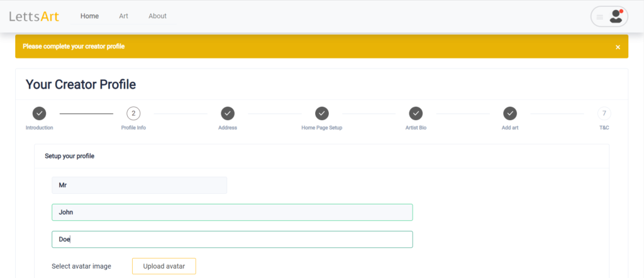The image size is (644, 278).
Task: Click the Add art step label
Action: (x=510, y=128)
